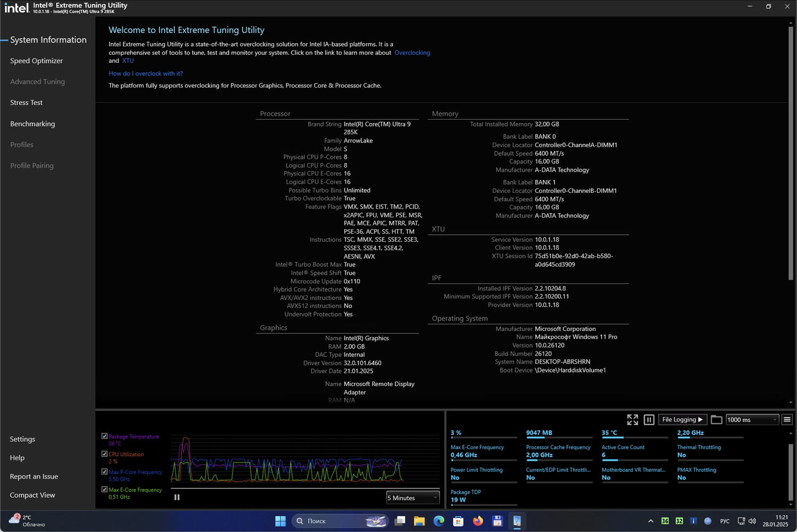Select the Active Core Count tile

tap(634, 452)
